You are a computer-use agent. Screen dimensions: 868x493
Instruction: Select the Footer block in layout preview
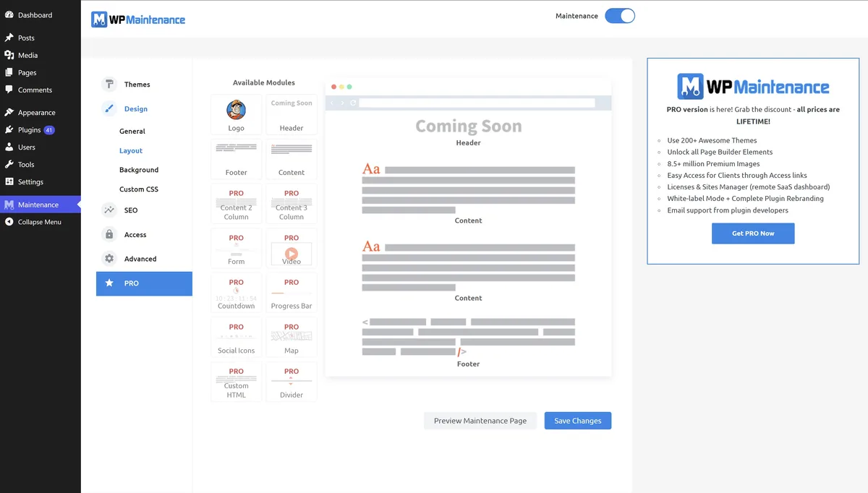468,342
